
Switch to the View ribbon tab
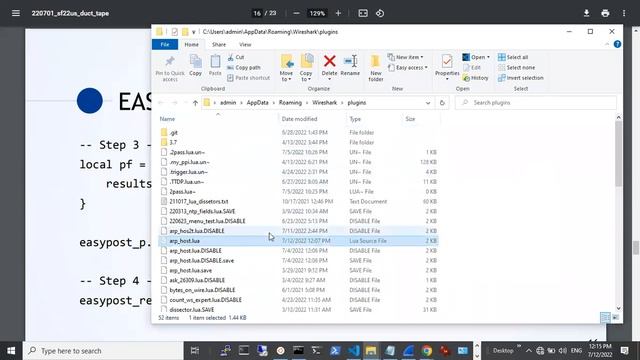(245, 44)
